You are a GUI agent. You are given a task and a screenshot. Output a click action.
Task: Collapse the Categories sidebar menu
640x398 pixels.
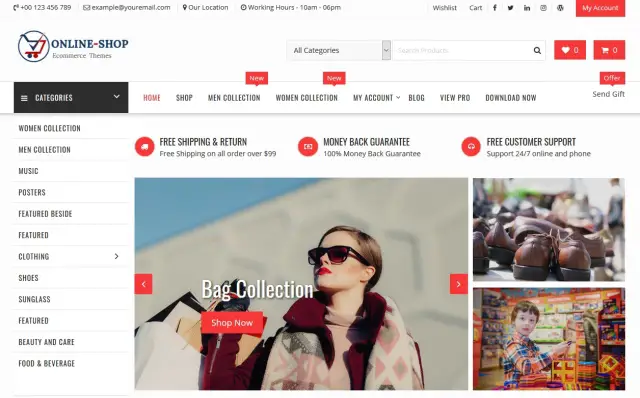point(71,98)
